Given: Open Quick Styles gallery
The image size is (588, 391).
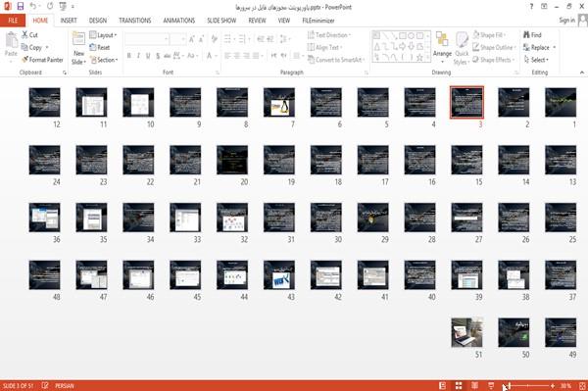Looking at the screenshot, I should (462, 48).
